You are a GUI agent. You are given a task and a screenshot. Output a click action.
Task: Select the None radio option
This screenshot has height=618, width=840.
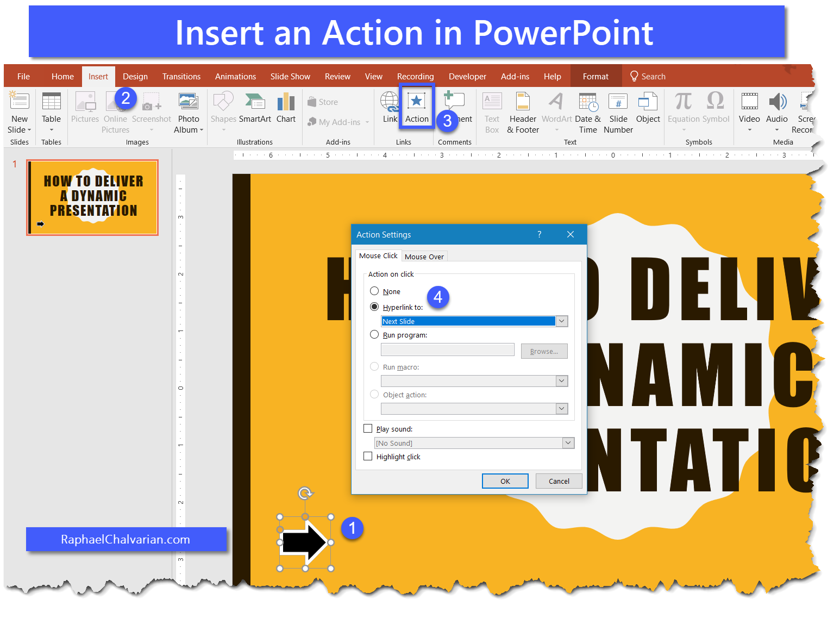pyautogui.click(x=374, y=291)
